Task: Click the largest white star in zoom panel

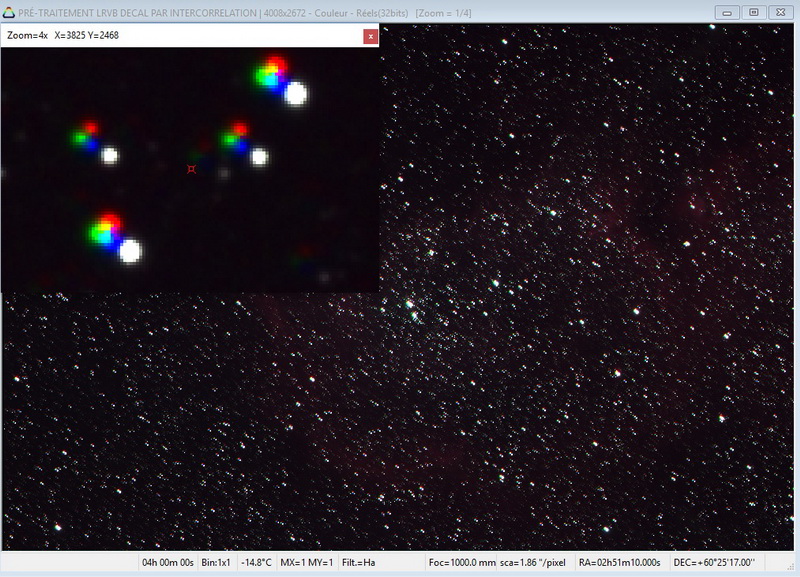Action: pyautogui.click(x=295, y=94)
